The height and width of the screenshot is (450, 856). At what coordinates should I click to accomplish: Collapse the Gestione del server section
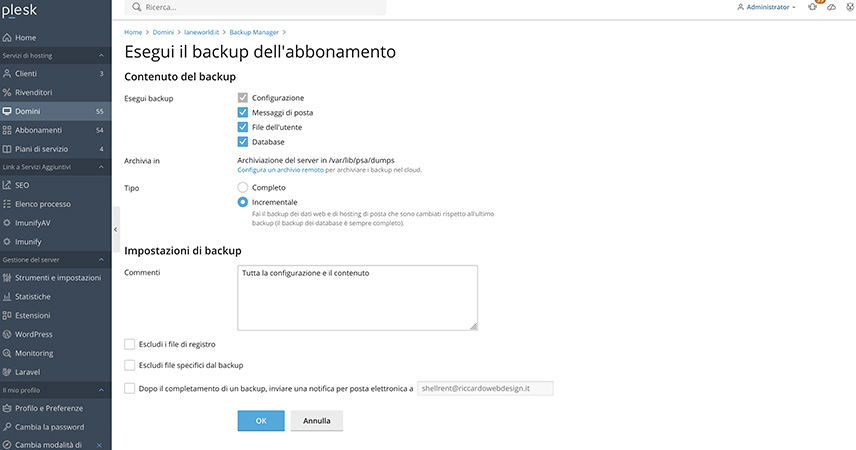pyautogui.click(x=103, y=260)
